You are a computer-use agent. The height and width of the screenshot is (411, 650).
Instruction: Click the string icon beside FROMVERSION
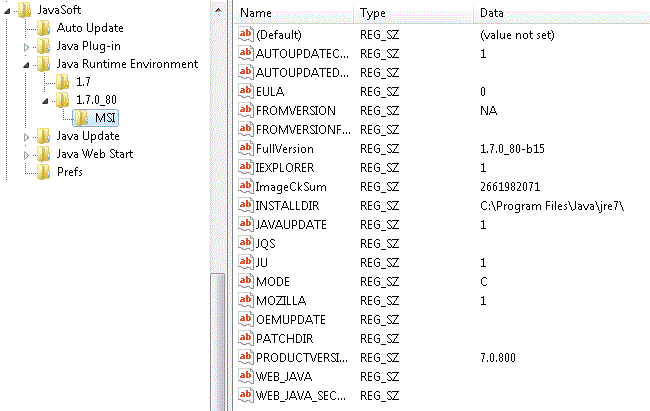pos(245,110)
